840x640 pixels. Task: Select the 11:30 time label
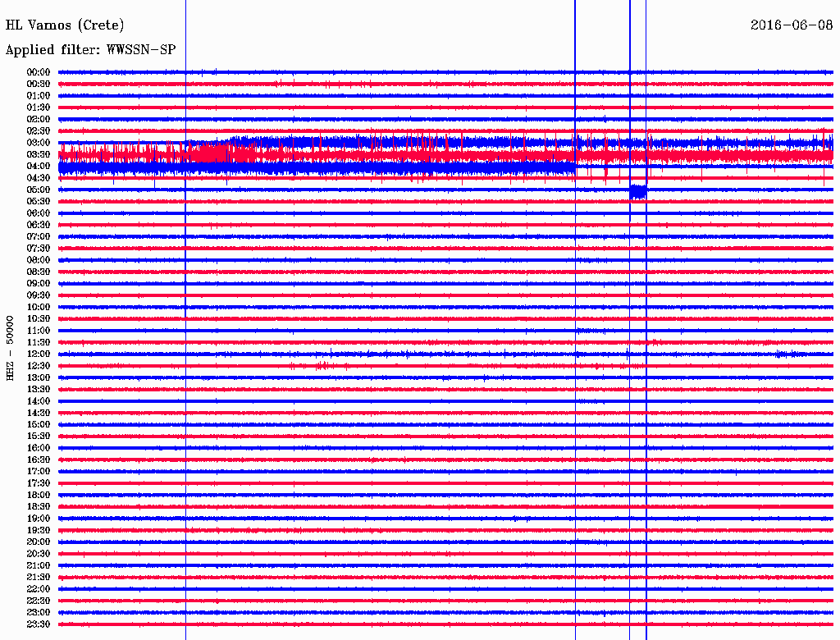click(x=39, y=342)
